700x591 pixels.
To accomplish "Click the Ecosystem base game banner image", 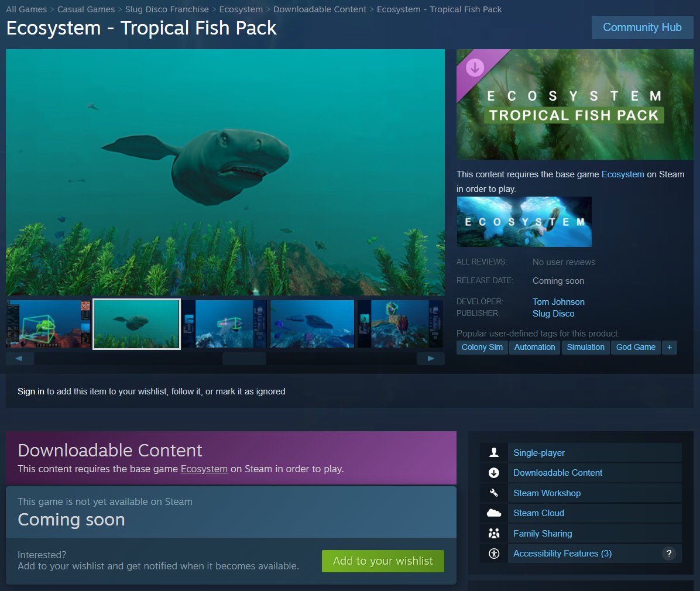I will pyautogui.click(x=524, y=222).
